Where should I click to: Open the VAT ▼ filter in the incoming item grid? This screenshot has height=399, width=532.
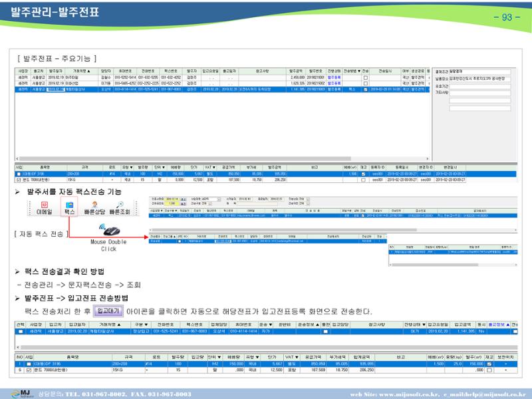coord(291,357)
